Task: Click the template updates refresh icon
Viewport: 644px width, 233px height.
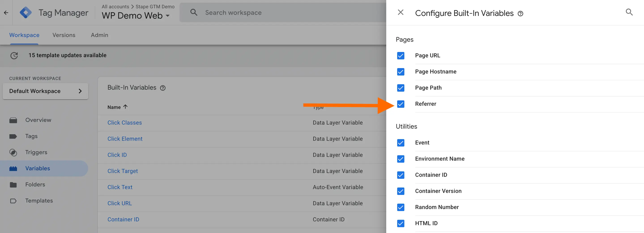Action: tap(14, 55)
